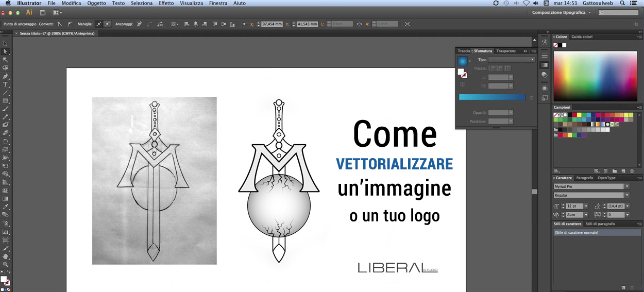This screenshot has height=292, width=644.
Task: Click the blue gradient slider bar
Action: [492, 97]
